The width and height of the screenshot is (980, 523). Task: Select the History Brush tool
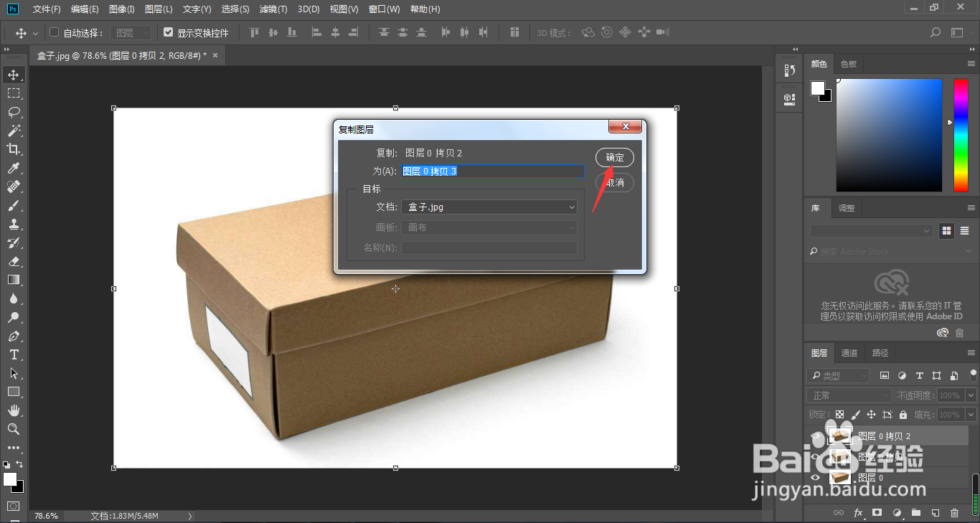click(x=13, y=242)
